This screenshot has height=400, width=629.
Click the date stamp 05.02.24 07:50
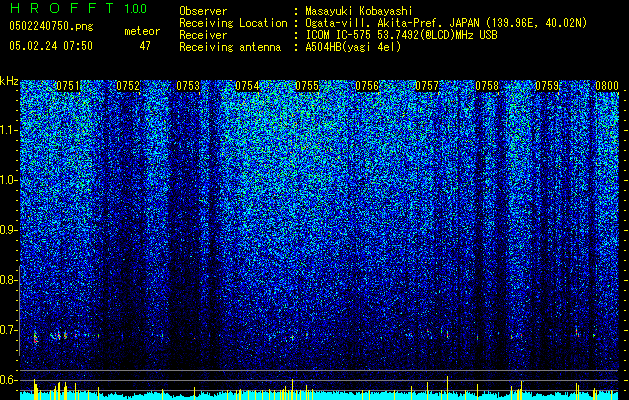[x=51, y=46]
